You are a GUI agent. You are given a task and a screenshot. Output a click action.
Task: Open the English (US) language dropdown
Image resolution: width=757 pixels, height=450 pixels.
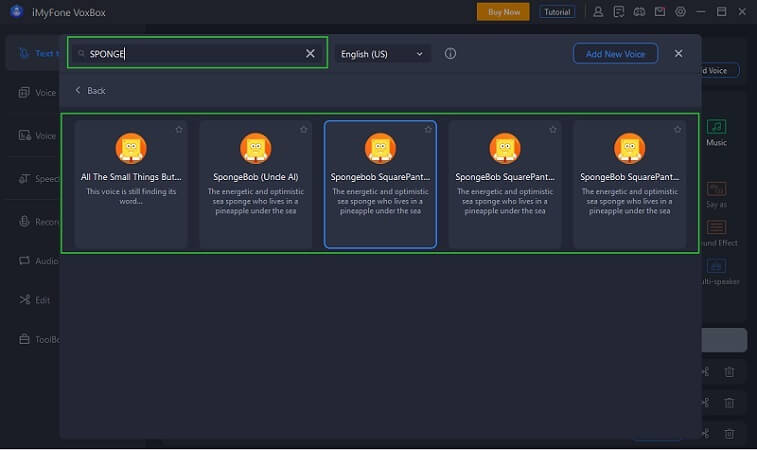(382, 54)
